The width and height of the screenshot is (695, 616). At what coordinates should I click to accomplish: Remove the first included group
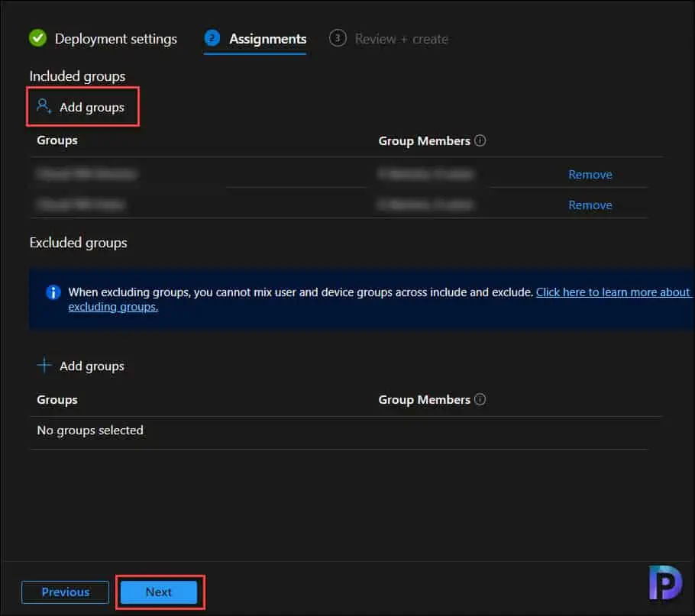[x=590, y=175]
